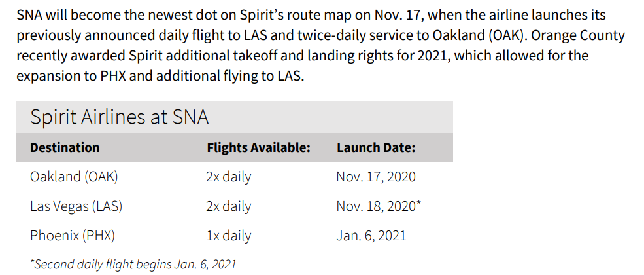Select the Las Vegas (LAS) destination cell
Screen dimensions: 644x275
click(76, 206)
